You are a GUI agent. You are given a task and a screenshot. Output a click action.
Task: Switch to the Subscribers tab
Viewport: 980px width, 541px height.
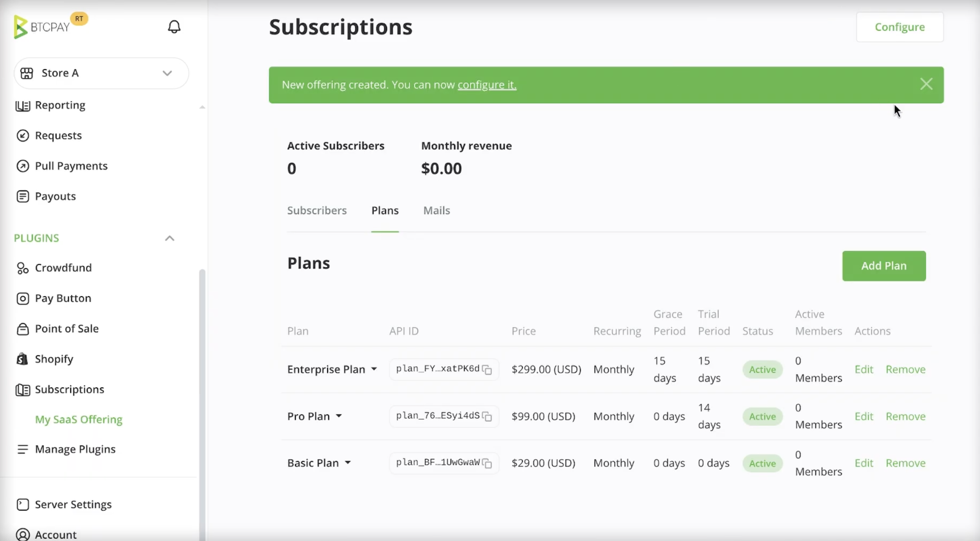pyautogui.click(x=317, y=210)
